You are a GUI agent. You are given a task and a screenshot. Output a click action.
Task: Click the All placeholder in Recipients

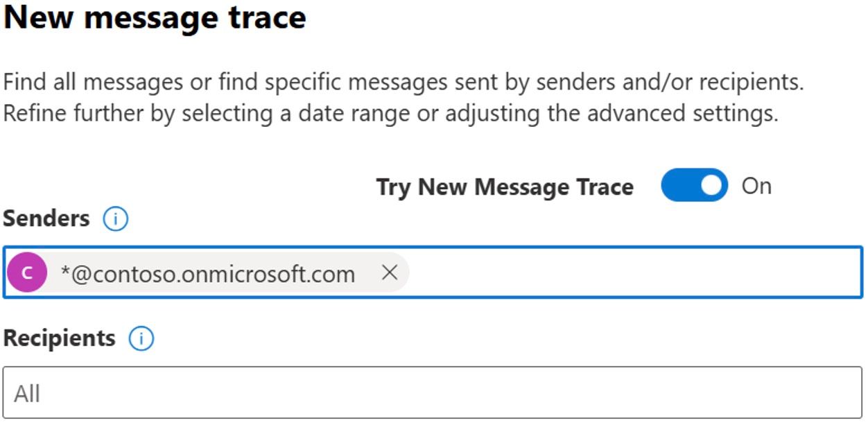pos(27,393)
